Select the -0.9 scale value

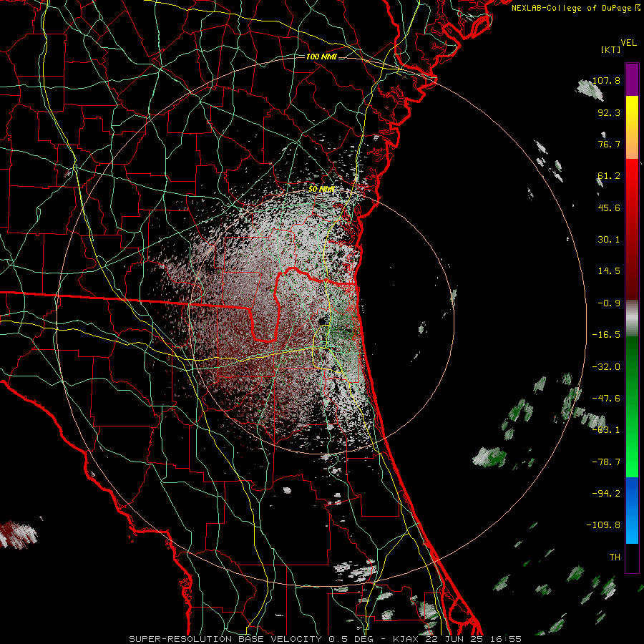[x=609, y=303]
